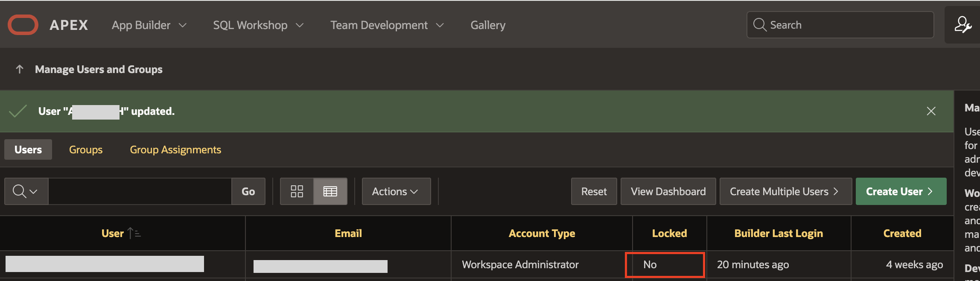Focus the users report search field

pos(140,191)
